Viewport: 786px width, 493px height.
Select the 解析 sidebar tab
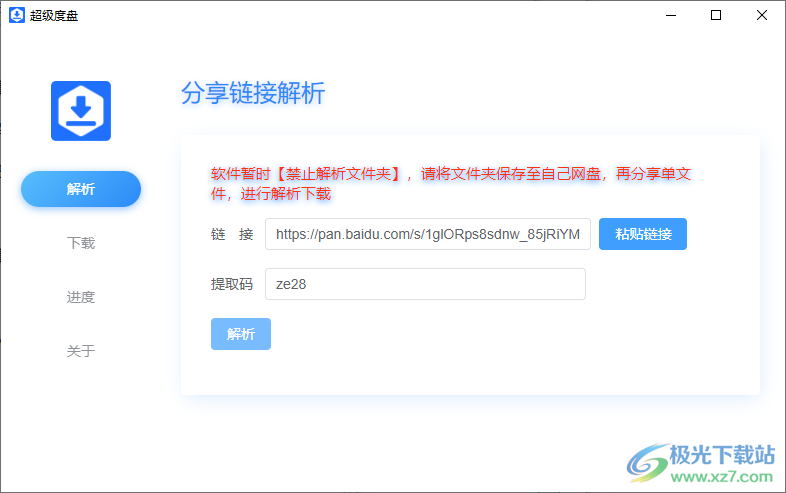pos(81,189)
